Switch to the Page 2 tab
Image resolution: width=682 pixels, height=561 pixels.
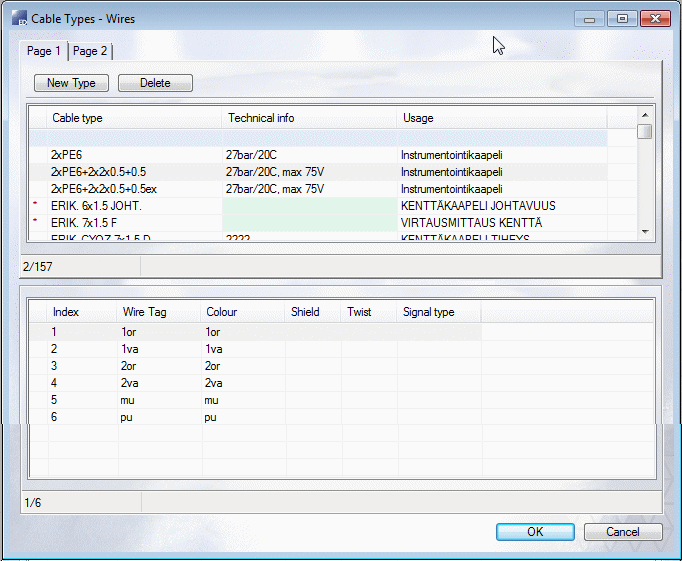[x=91, y=51]
